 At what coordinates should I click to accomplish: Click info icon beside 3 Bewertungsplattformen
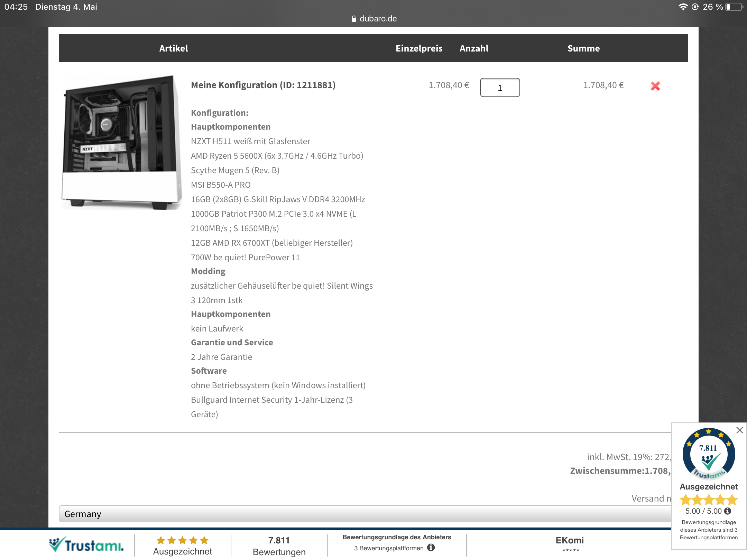click(431, 548)
